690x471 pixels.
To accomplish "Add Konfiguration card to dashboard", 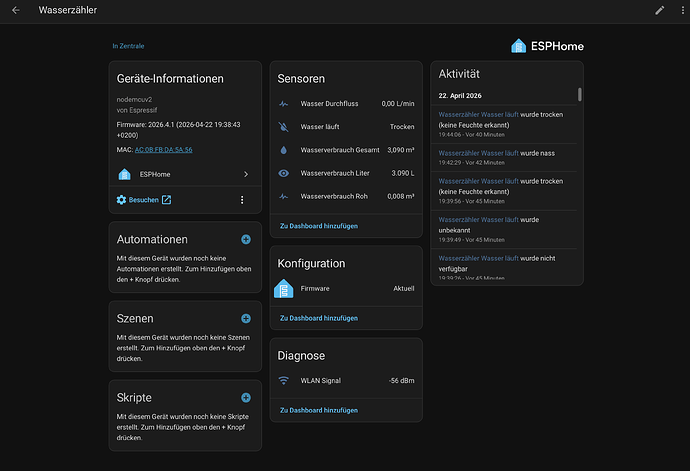I will pos(319,318).
